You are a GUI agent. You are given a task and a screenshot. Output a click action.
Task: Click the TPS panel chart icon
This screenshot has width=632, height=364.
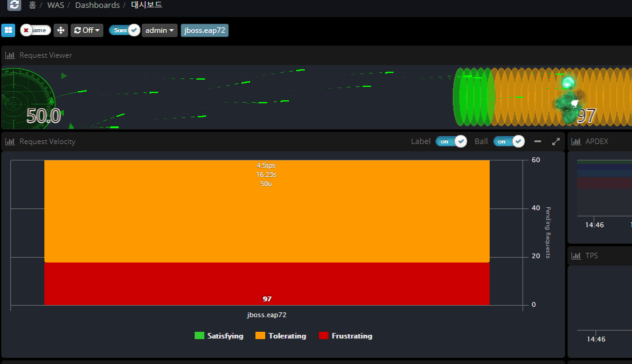575,256
